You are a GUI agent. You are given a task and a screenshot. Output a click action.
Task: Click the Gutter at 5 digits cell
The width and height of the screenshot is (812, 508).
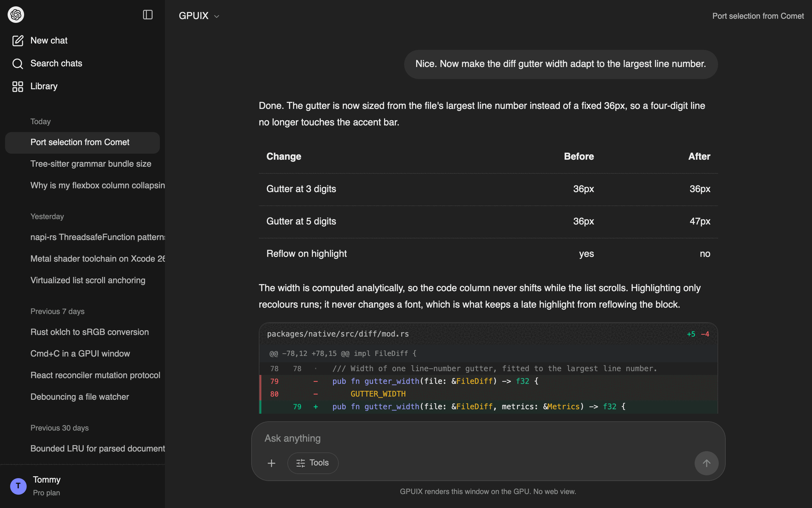tap(301, 221)
